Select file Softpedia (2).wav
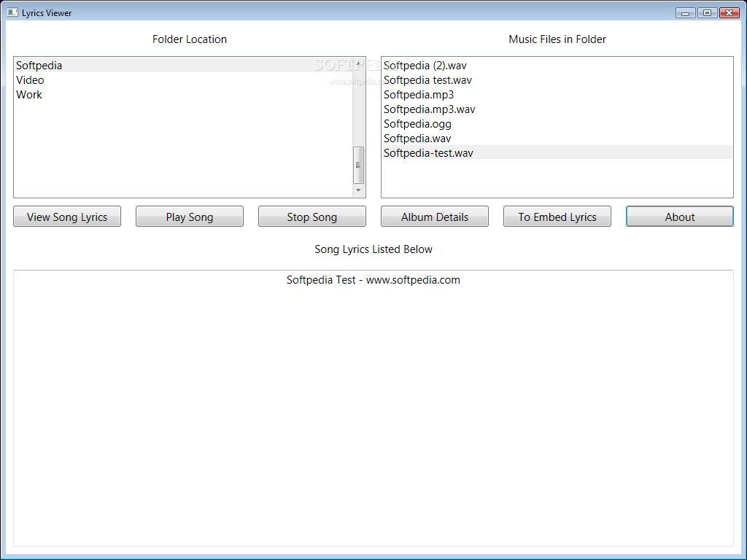 (557, 65)
